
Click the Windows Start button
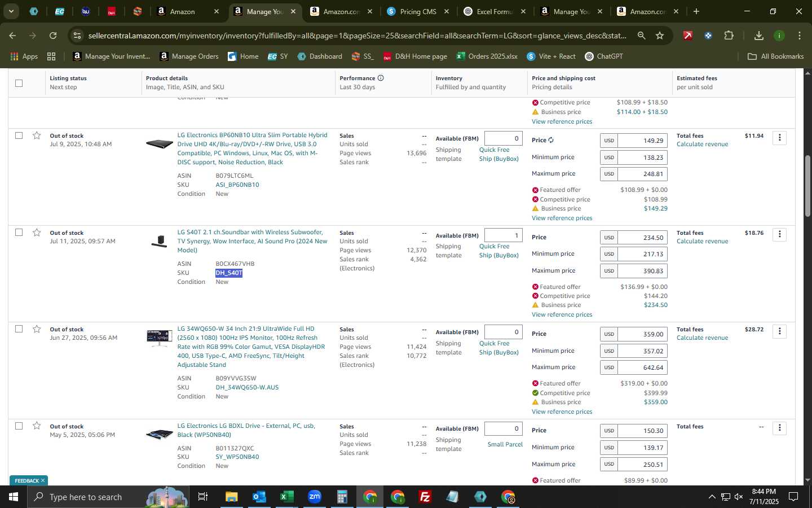(x=14, y=497)
